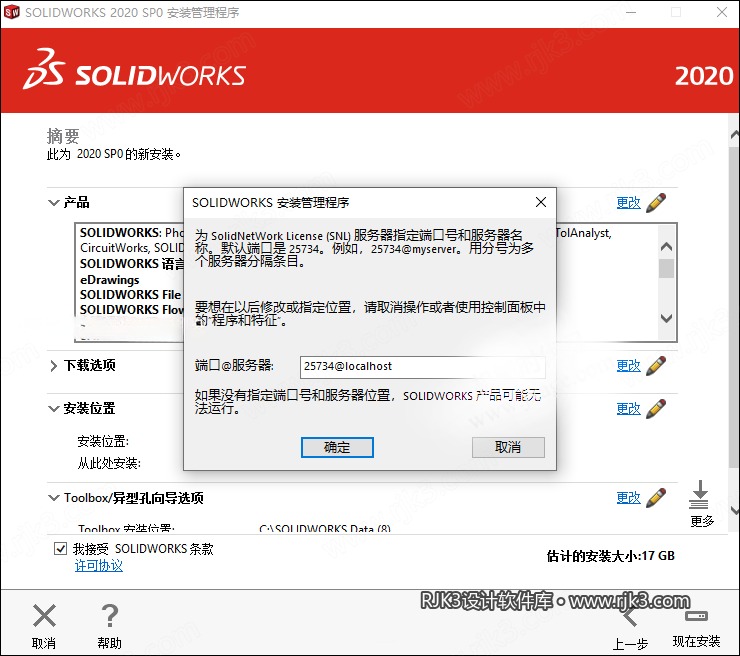Minimize the installer window
The height and width of the screenshot is (656, 740).
coord(631,12)
